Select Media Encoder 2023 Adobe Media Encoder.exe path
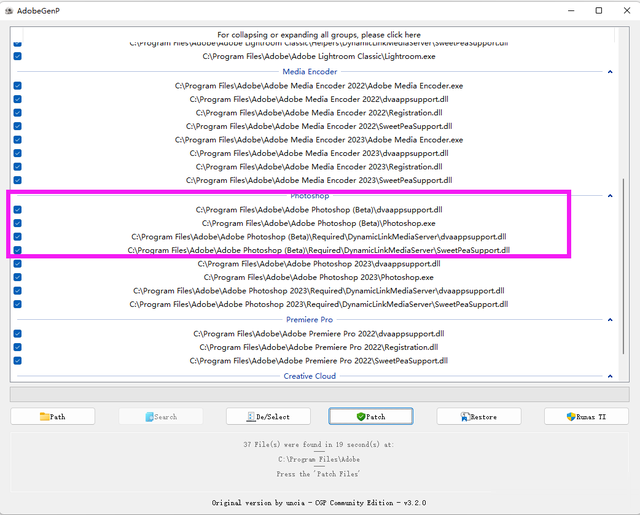This screenshot has height=515, width=640. click(319, 140)
